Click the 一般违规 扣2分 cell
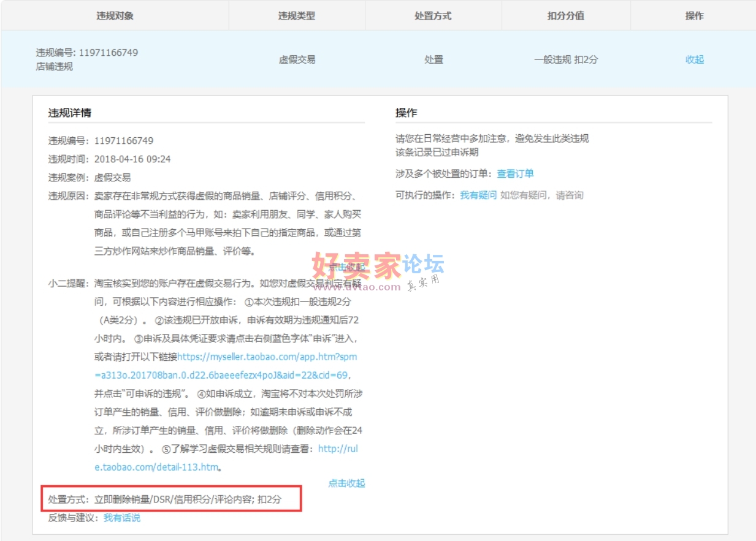The width and height of the screenshot is (756, 541). 565,59
